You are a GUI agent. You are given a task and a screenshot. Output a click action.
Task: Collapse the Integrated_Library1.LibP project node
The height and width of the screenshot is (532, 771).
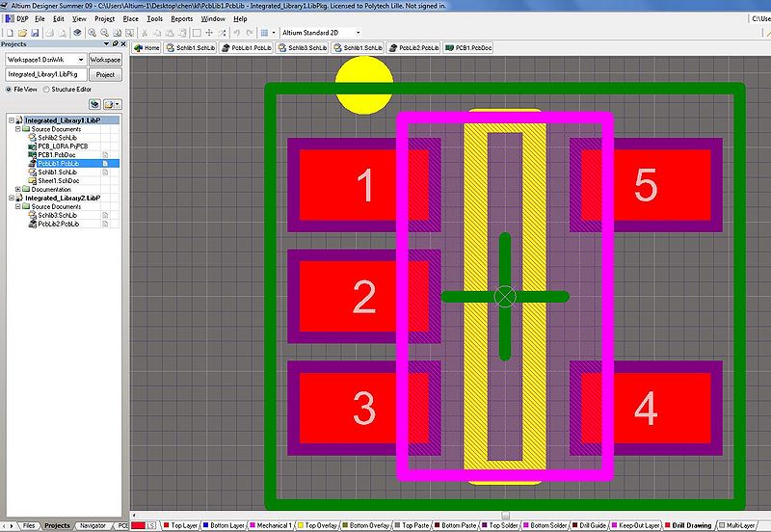(x=12, y=120)
